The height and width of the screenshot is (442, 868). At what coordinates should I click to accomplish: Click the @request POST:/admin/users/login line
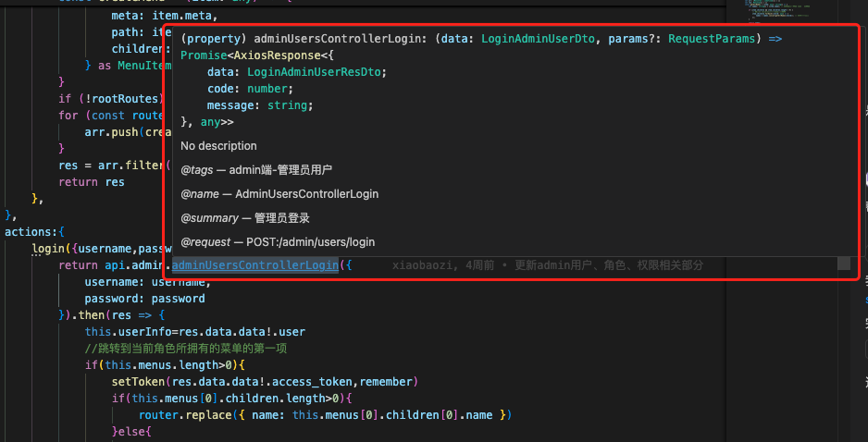pyautogui.click(x=278, y=242)
